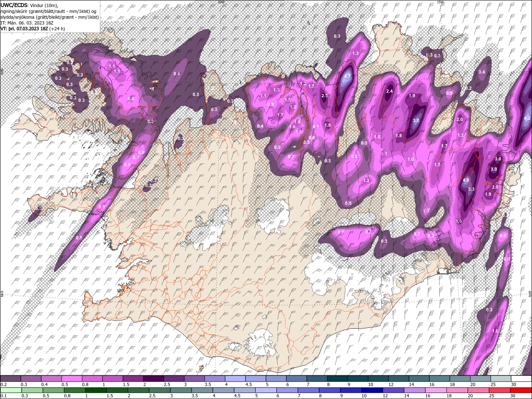Click the 'rigning/skúrir' rain description line

click(49, 11)
